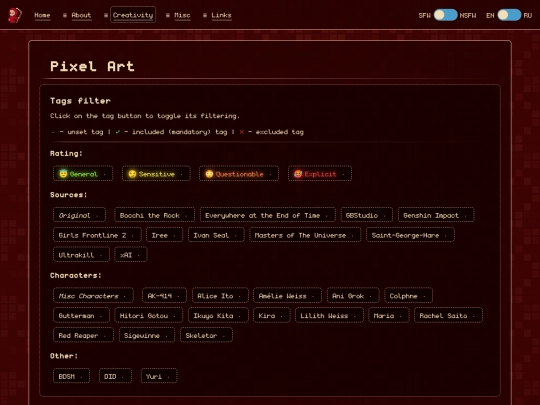The height and width of the screenshot is (405, 540).
Task: Toggle the Rachel Saito character tag
Action: (x=448, y=315)
